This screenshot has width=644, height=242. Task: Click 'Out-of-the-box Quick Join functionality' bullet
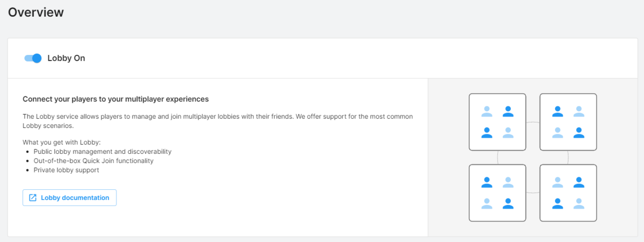[x=93, y=161]
